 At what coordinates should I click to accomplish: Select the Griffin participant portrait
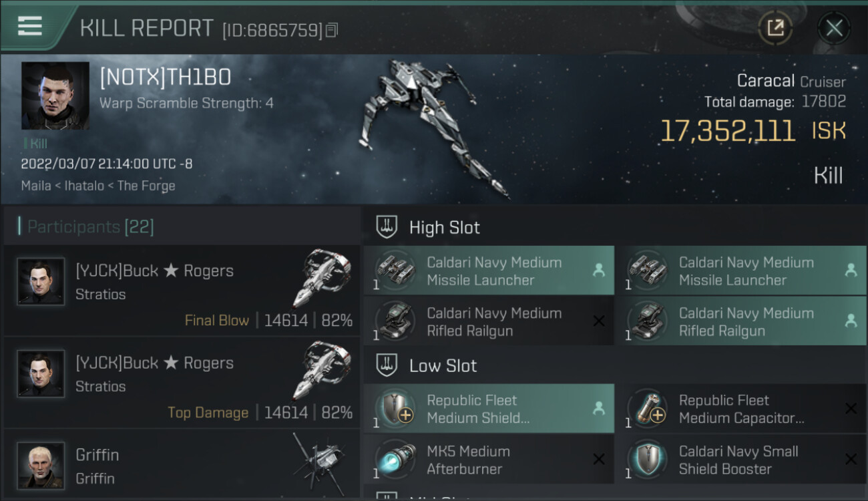[x=41, y=465]
